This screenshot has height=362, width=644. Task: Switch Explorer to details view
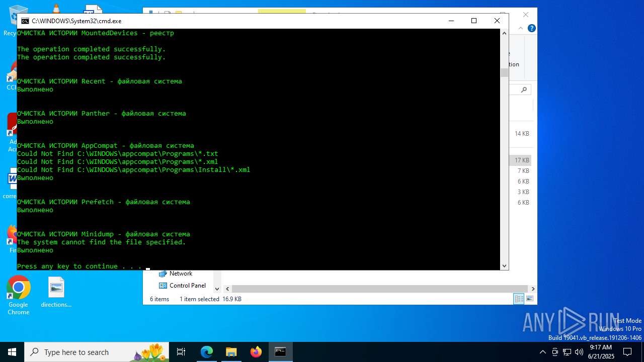click(518, 299)
